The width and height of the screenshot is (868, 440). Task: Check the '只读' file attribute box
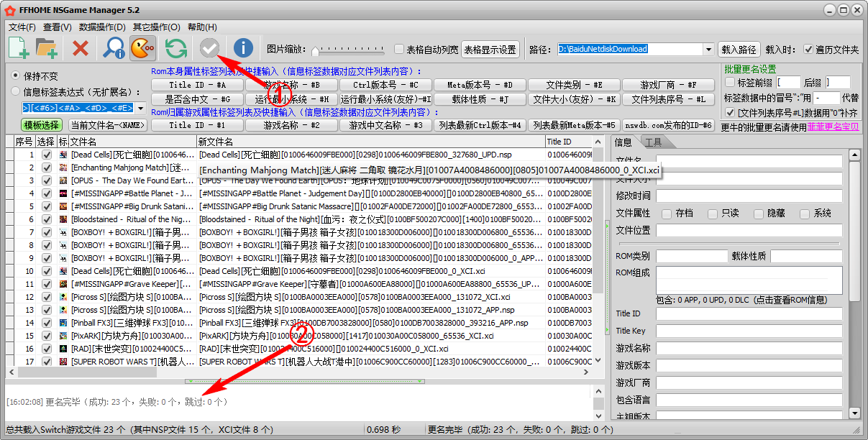[713, 214]
